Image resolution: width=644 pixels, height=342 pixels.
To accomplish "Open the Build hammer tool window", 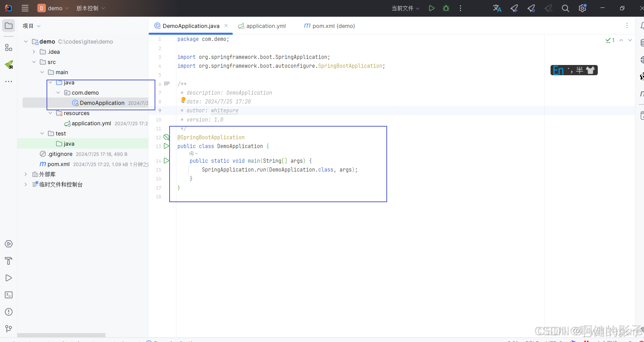I will (x=8, y=261).
